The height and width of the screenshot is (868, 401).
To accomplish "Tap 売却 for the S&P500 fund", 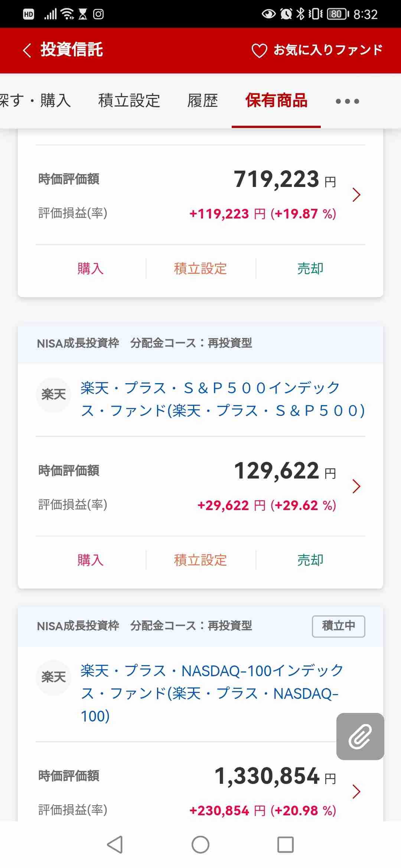I will (310, 560).
